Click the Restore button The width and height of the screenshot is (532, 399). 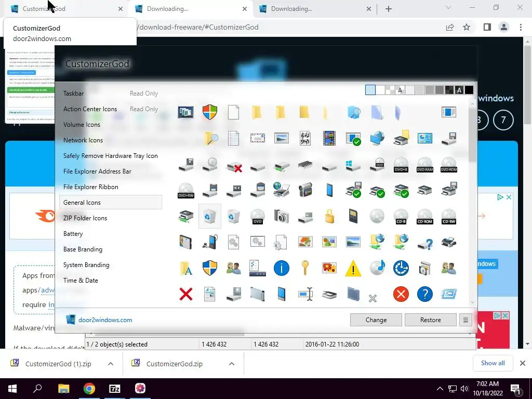[x=431, y=320]
